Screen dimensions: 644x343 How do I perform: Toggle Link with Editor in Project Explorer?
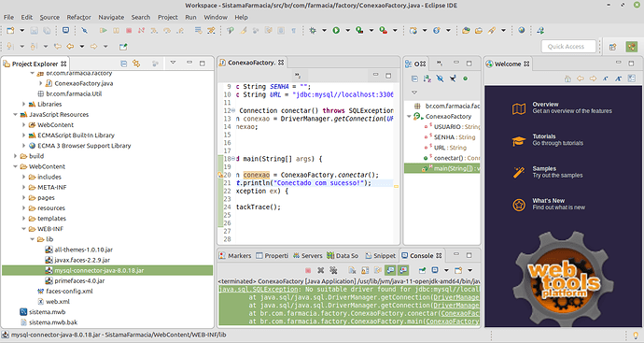pyautogui.click(x=136, y=64)
